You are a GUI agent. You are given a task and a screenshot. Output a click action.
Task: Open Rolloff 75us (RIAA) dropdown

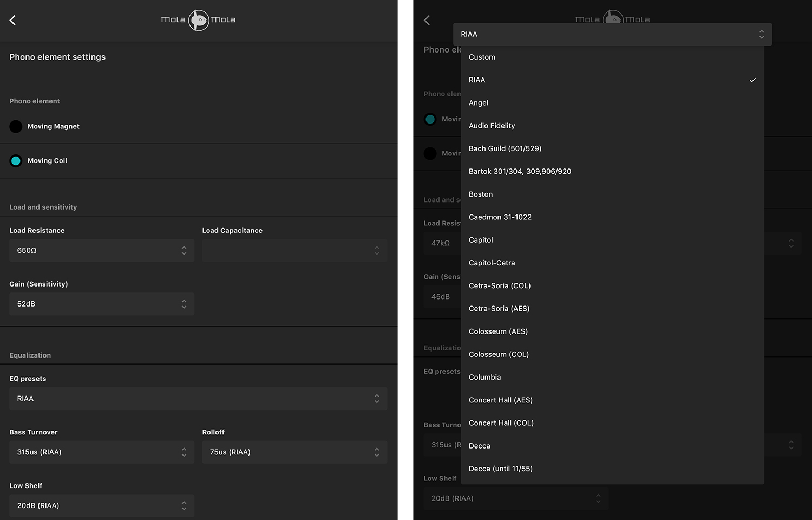(294, 452)
